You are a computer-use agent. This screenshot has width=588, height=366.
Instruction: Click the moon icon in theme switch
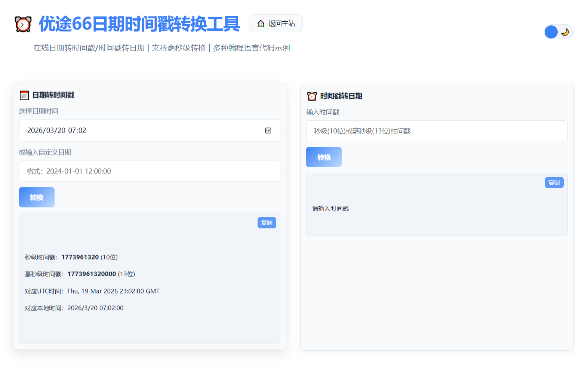point(565,32)
